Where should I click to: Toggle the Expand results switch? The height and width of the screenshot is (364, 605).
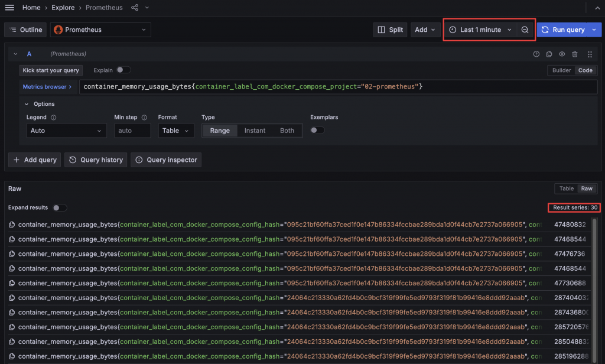click(x=60, y=207)
